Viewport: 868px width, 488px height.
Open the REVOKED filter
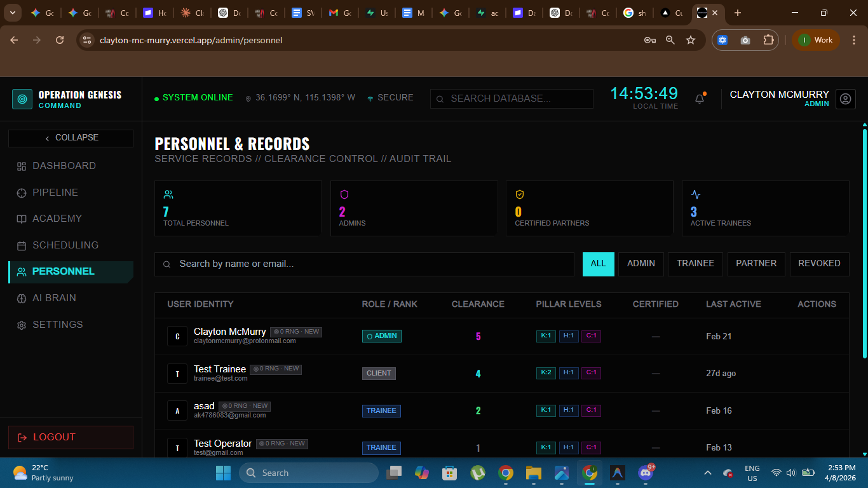pyautogui.click(x=819, y=264)
